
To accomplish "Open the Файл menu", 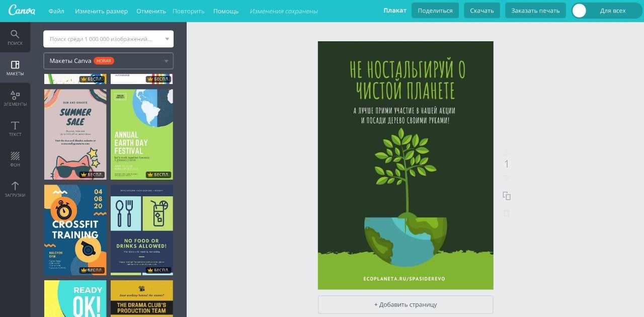I will tap(56, 11).
